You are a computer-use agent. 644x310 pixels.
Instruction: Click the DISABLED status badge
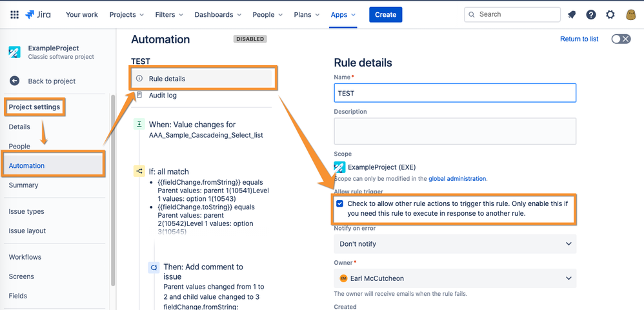[250, 39]
